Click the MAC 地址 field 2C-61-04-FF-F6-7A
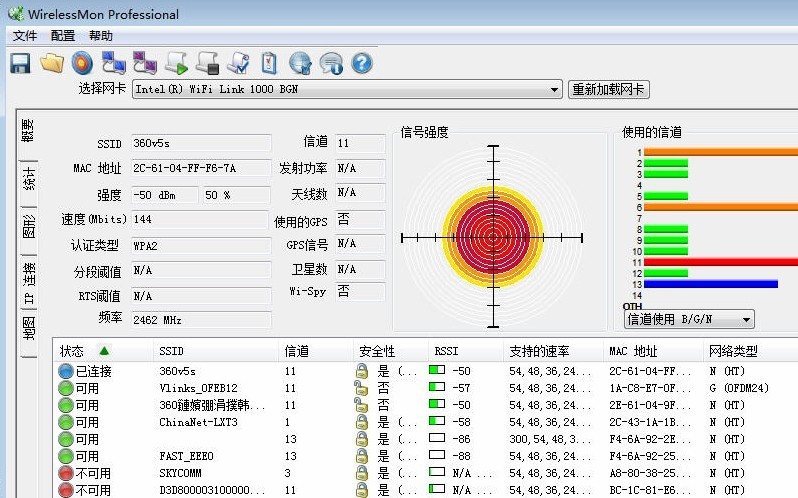The width and height of the screenshot is (798, 498). point(201,168)
